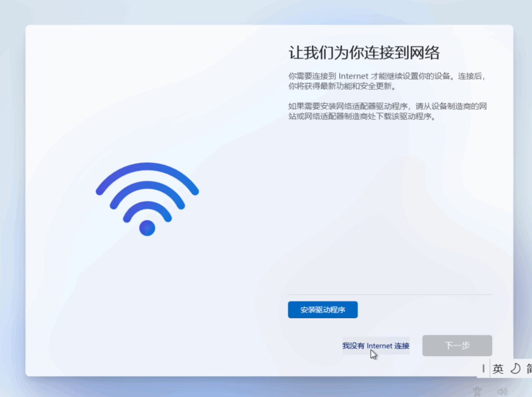The width and height of the screenshot is (532, 397).
Task: Switch the 英 input mode indicator
Action: tap(498, 368)
